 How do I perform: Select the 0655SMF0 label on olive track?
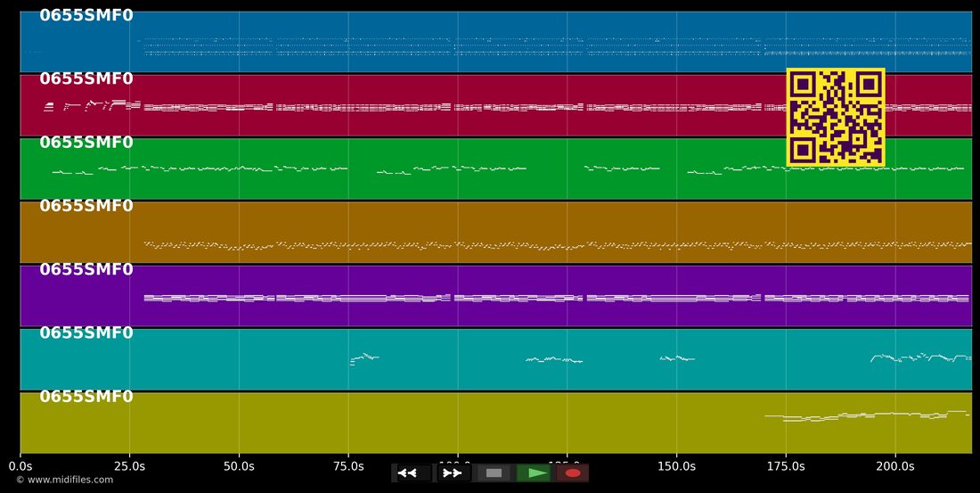(x=86, y=397)
